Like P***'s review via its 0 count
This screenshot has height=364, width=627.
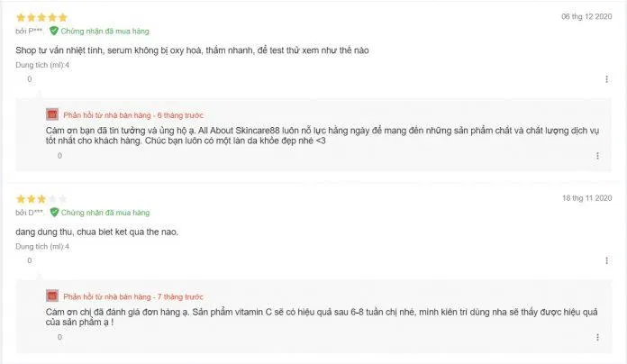click(29, 79)
